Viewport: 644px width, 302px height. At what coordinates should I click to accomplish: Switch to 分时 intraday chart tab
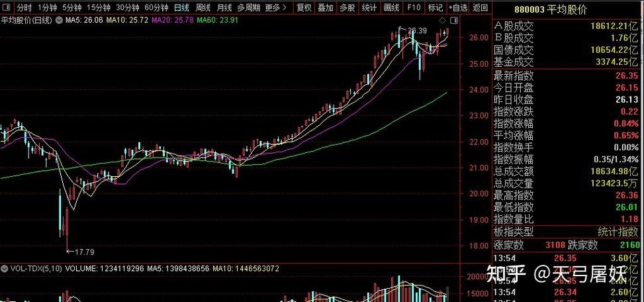[x=24, y=8]
